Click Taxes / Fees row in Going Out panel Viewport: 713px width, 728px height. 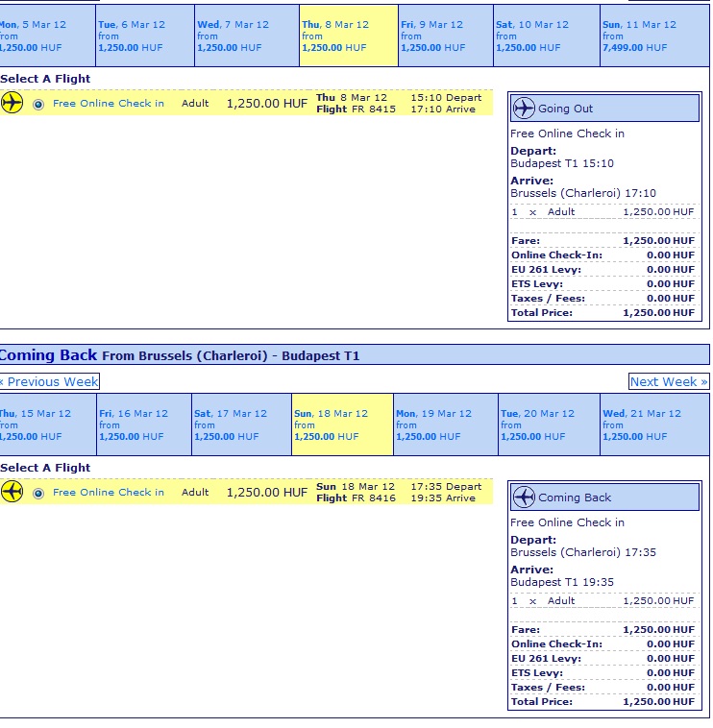(x=602, y=299)
